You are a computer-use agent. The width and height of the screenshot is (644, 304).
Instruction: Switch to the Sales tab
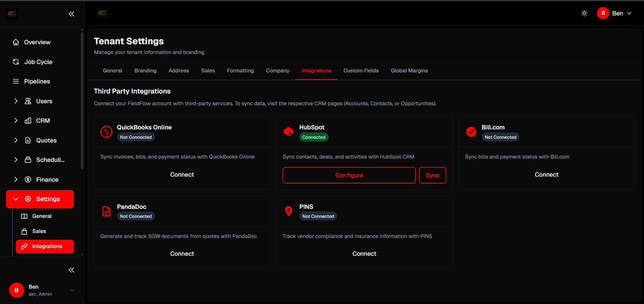[x=208, y=71]
